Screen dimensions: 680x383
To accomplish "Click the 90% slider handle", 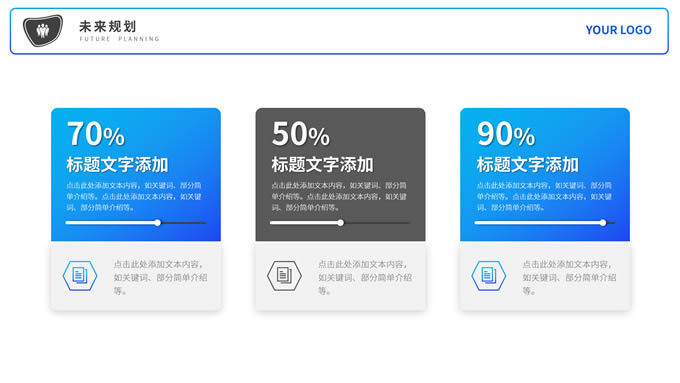I will pyautogui.click(x=603, y=223).
